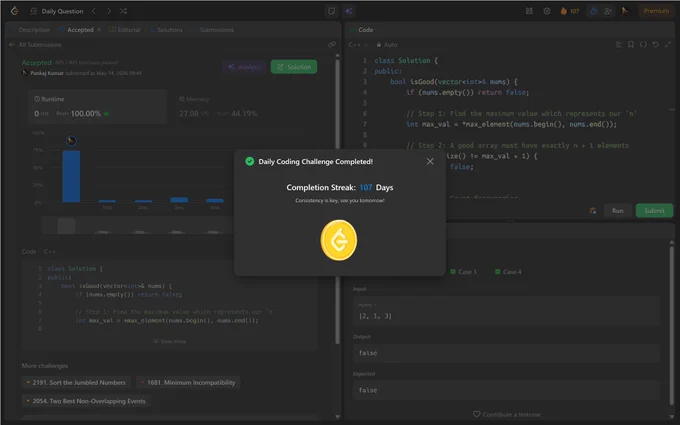Click the left panel vertical scrollbar
This screenshot has height=425, width=680.
[337, 201]
